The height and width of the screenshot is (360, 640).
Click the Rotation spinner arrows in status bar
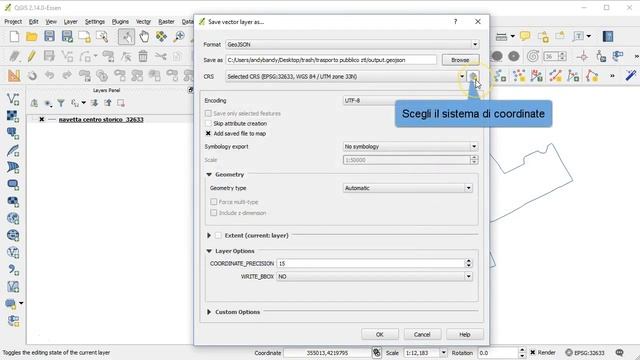click(522, 353)
